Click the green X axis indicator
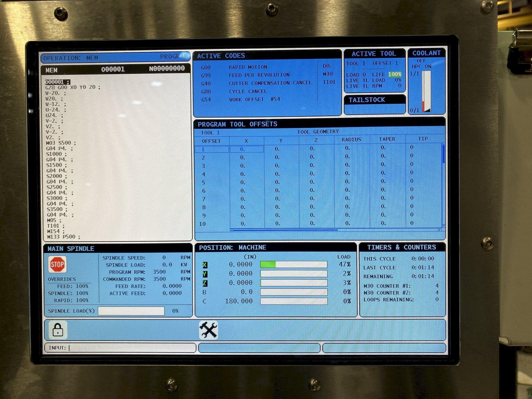Viewport: 532px width, 399px height. coord(205,265)
